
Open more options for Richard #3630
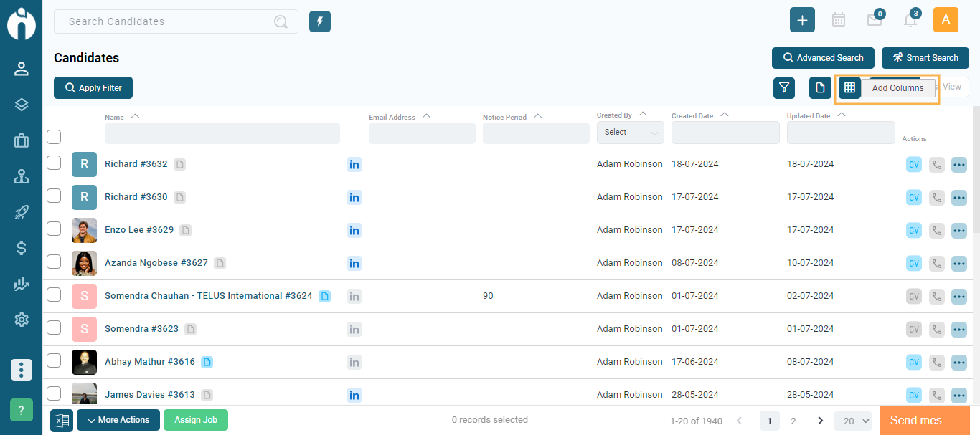(x=959, y=197)
